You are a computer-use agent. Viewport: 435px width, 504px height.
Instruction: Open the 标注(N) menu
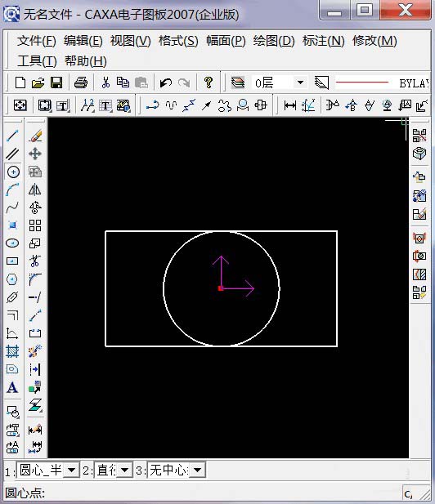(323, 41)
